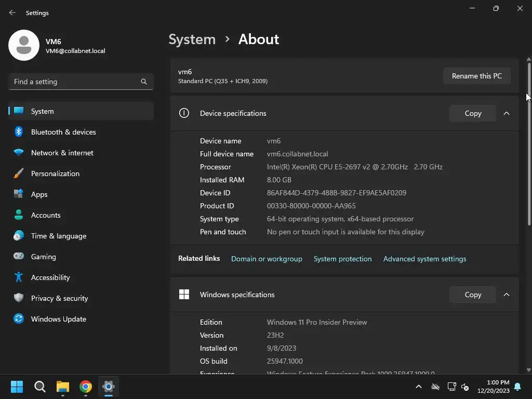Go to Network & internet settings
Viewport: 532px width, 399px height.
pyautogui.click(x=81, y=153)
